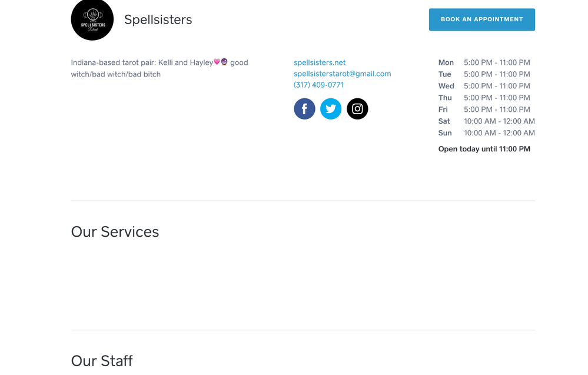Open the Spellsisters Facebook page icon
The height and width of the screenshot is (375, 588).
pyautogui.click(x=304, y=109)
